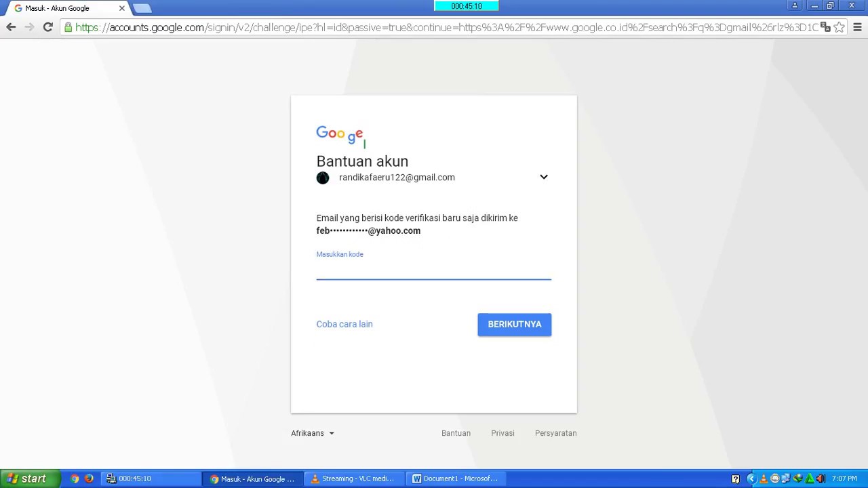Viewport: 868px width, 488px height.
Task: Click the network computers tray icon
Action: coord(786,479)
